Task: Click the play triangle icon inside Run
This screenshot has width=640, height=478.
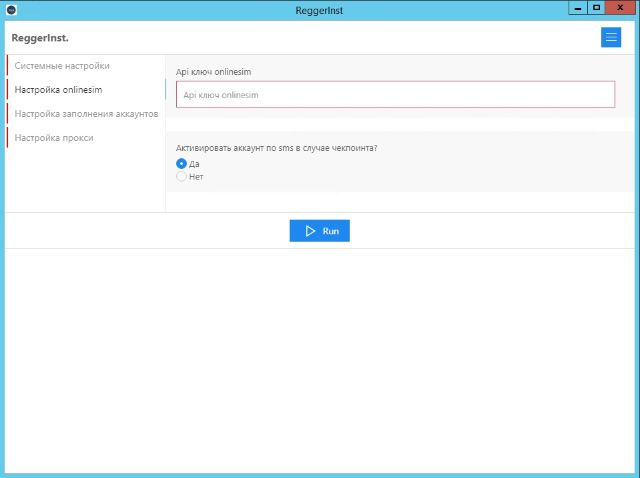Action: pyautogui.click(x=310, y=231)
